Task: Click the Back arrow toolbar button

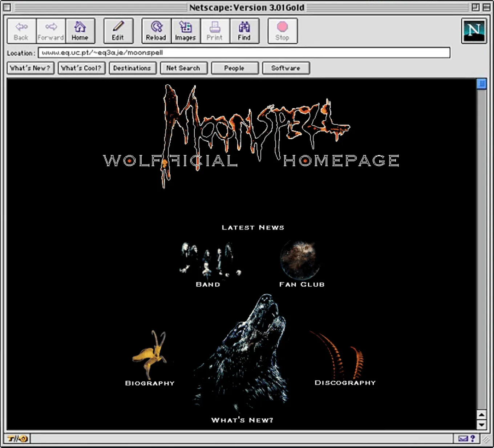Action: point(21,31)
